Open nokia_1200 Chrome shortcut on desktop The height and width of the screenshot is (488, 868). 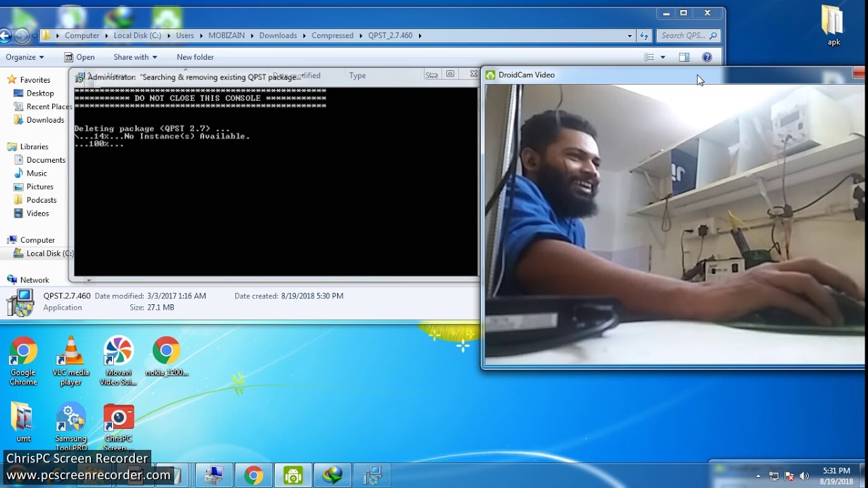coord(166,357)
